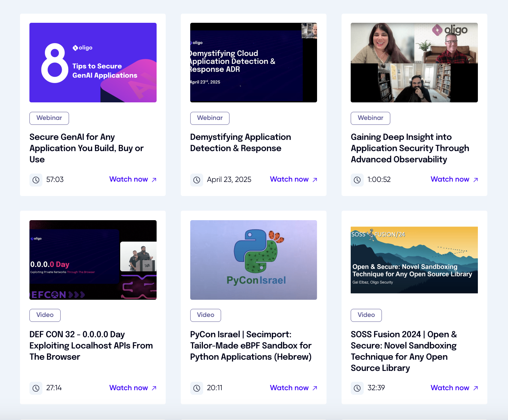Open title SOSS Fusion 2024 | Open & Secure
The width and height of the screenshot is (508, 420).
point(404,351)
